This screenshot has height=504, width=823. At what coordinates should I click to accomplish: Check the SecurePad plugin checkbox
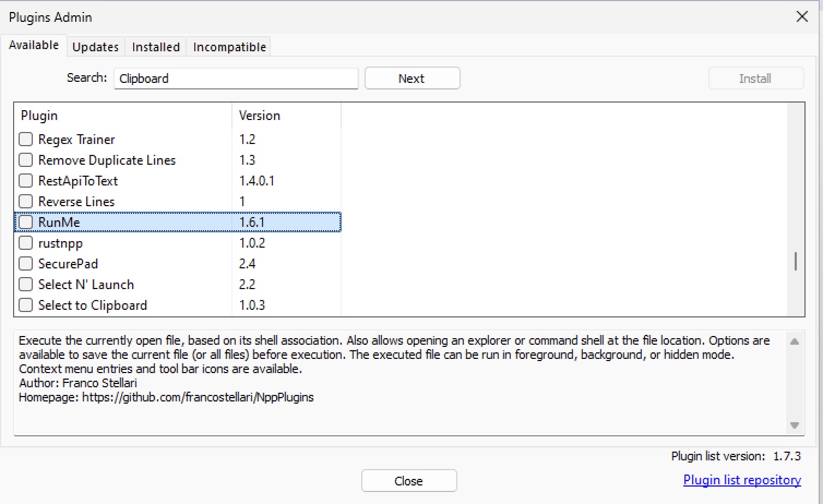tap(26, 263)
